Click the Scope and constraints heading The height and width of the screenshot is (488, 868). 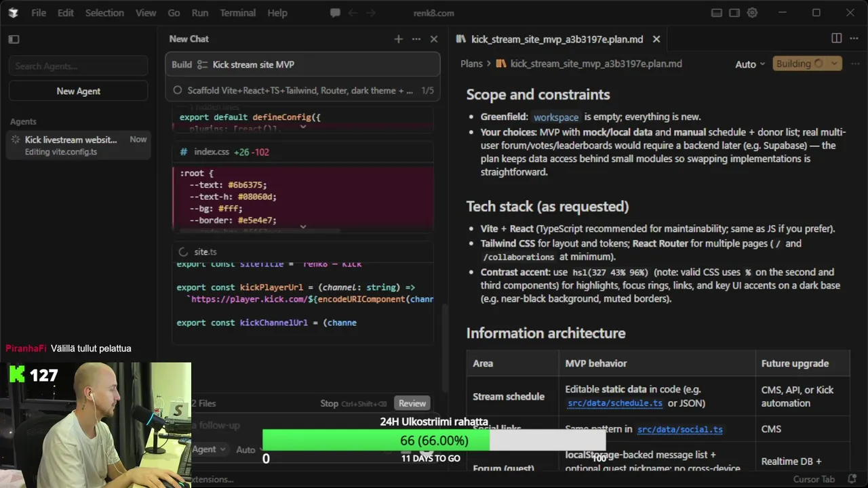538,95
